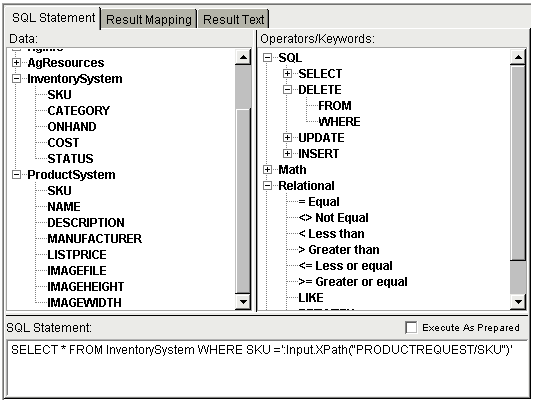
Task: Select the WHERE keyword under DELETE
Action: 339,121
